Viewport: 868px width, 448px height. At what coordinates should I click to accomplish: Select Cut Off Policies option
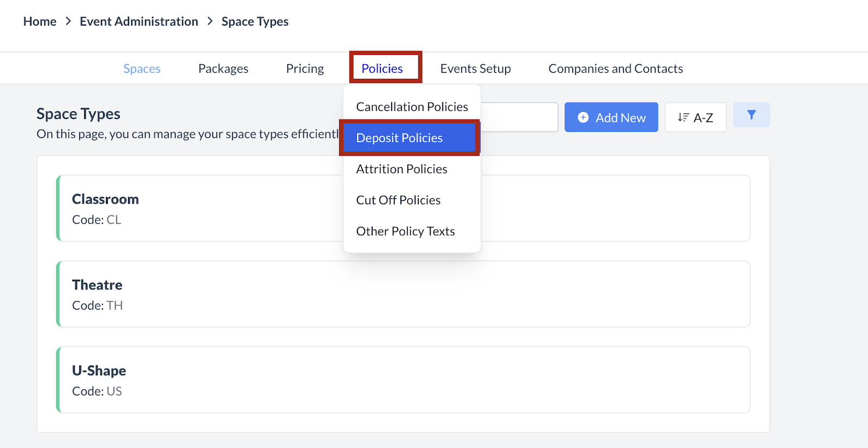pyautogui.click(x=398, y=200)
